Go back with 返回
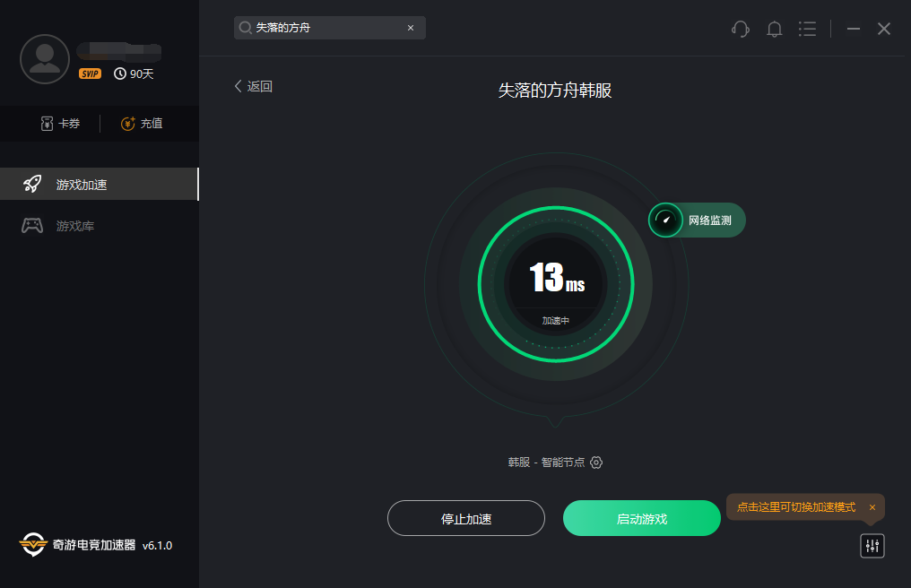The width and height of the screenshot is (911, 588). [x=254, y=87]
